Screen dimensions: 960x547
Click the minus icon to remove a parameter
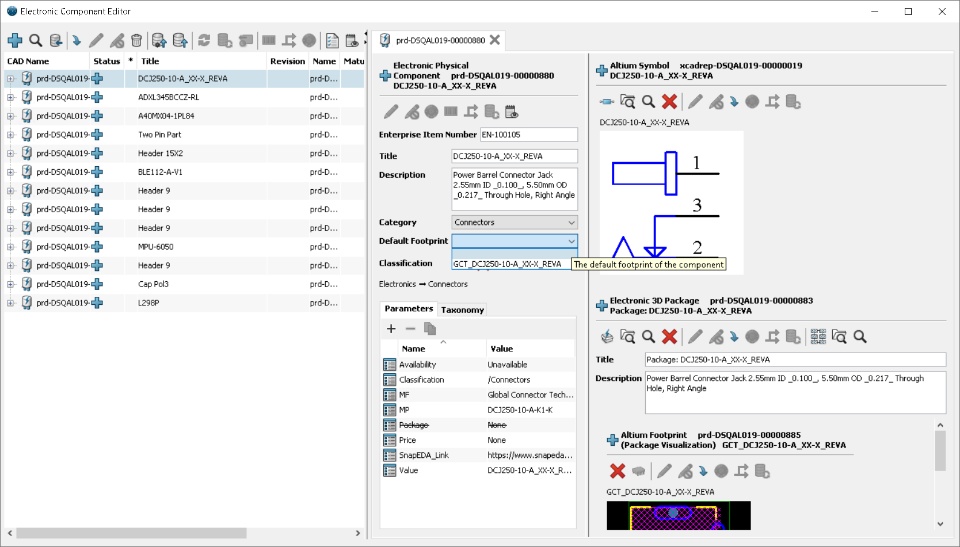click(x=410, y=329)
